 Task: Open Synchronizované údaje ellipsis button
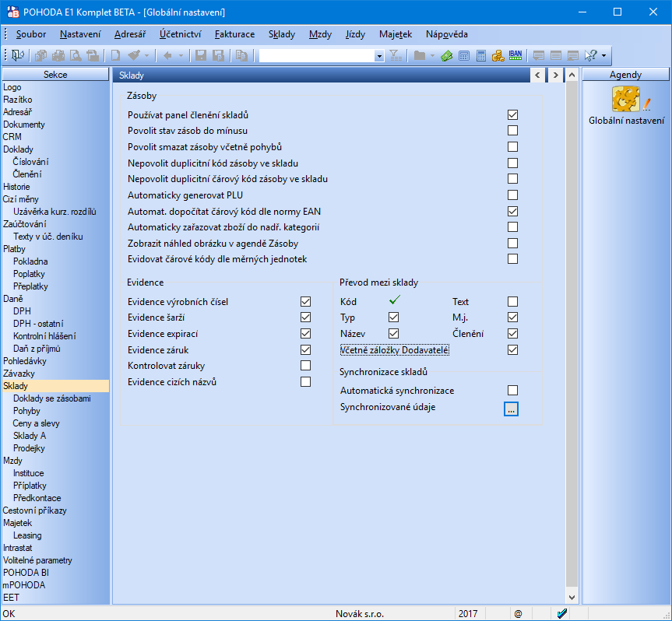(x=511, y=409)
